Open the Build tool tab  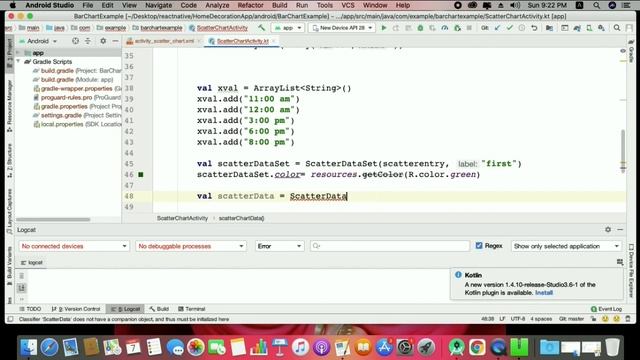(x=159, y=309)
